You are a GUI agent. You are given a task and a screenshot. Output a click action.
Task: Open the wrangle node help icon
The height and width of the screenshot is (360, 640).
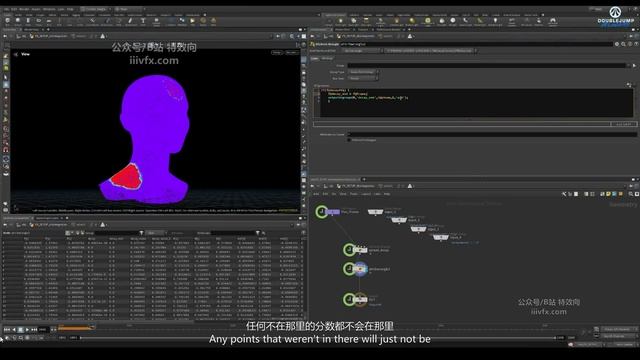pyautogui.click(x=636, y=44)
